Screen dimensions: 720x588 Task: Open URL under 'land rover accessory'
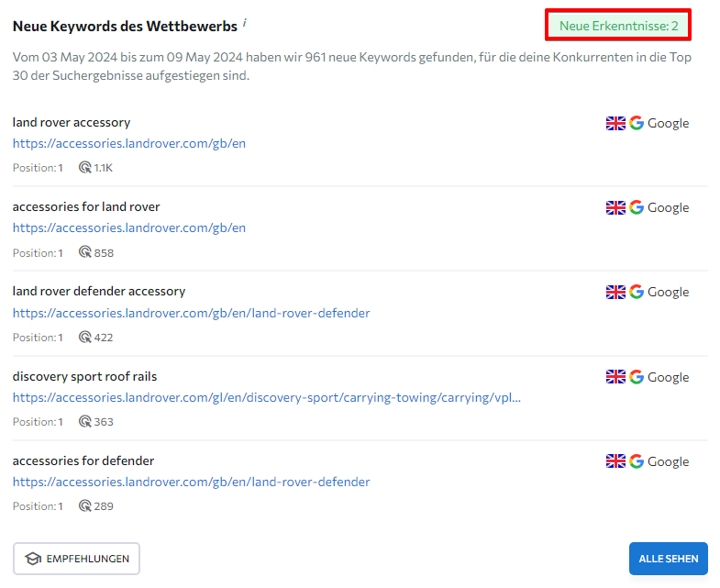[129, 143]
